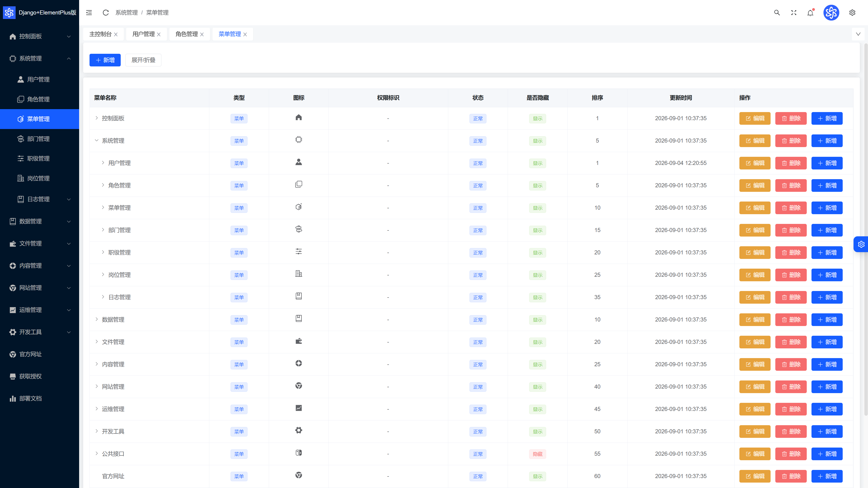Open notifications bell icon

[x=810, y=12]
